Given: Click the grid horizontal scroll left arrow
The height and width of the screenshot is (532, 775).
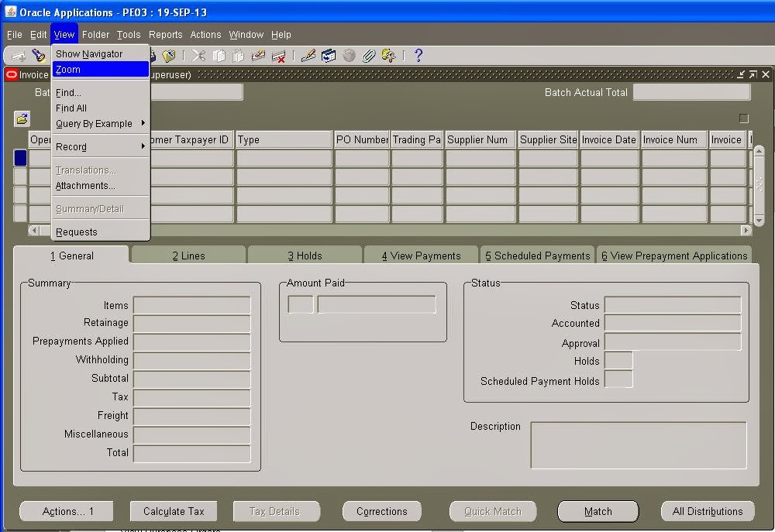Looking at the screenshot, I should pos(34,230).
